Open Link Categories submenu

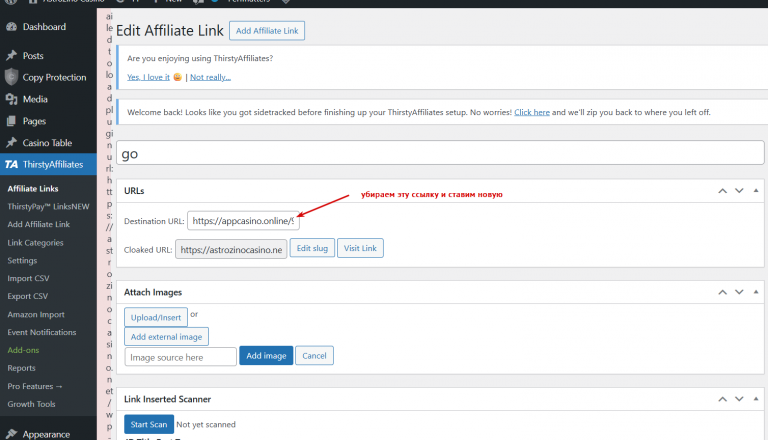click(35, 243)
